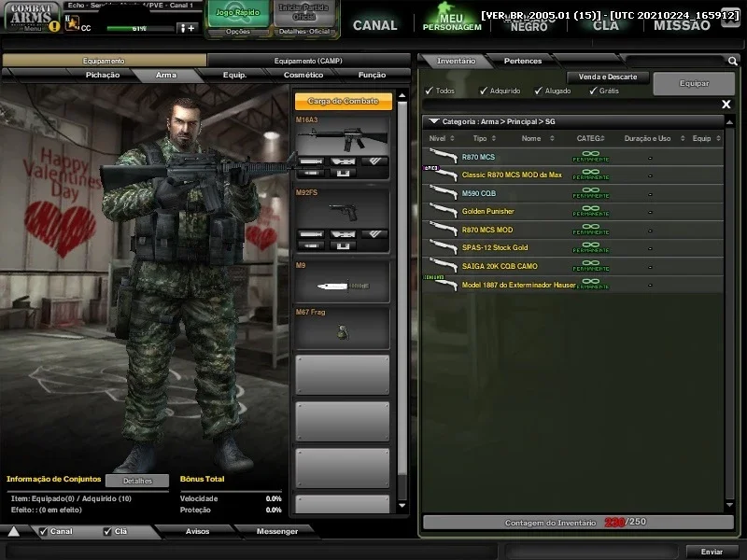Screen dimensions: 747x560
Task: Toggle the Adquirido filter checkbox
Action: (x=484, y=91)
